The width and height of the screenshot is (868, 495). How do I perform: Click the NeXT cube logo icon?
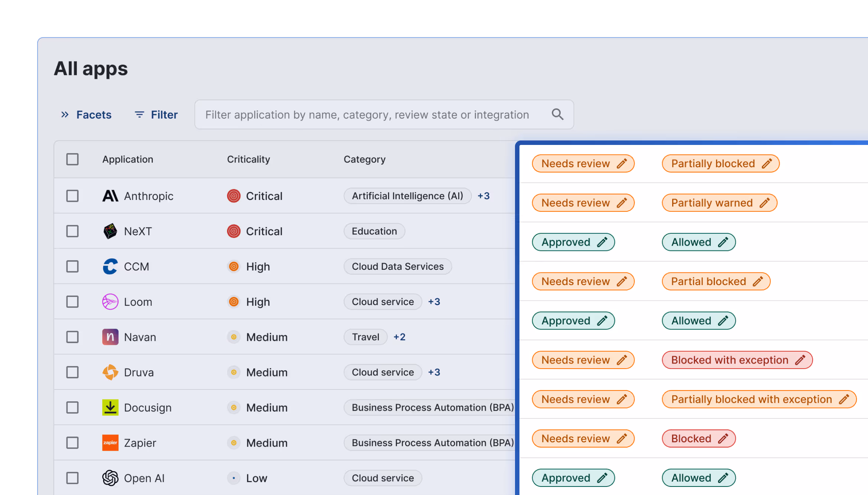(x=110, y=231)
